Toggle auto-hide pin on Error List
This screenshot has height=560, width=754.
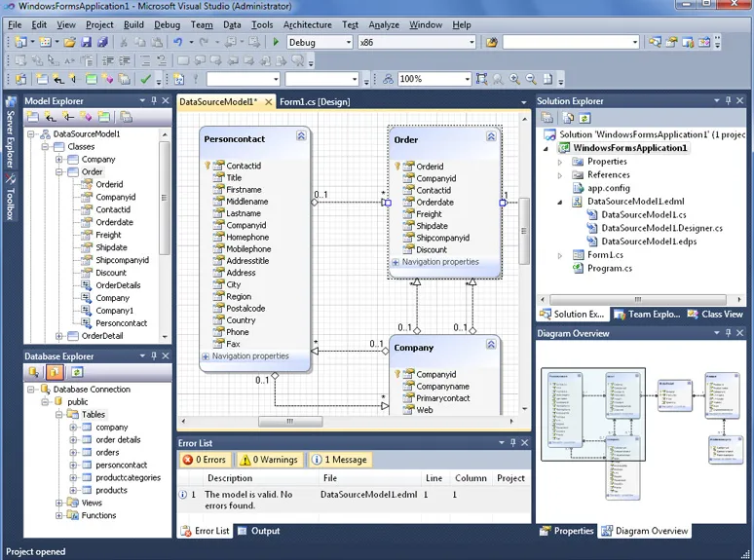point(513,442)
